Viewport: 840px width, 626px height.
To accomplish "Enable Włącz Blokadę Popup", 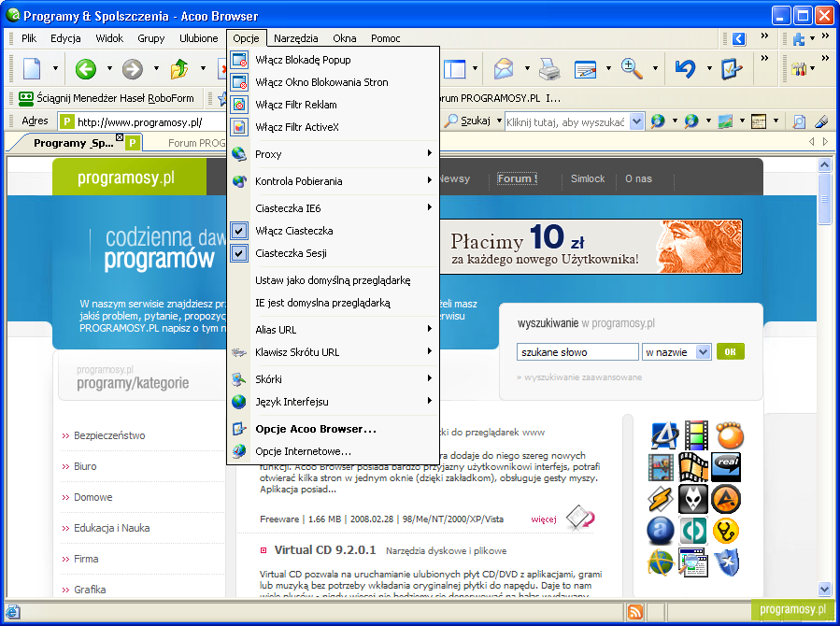I will coord(334,60).
